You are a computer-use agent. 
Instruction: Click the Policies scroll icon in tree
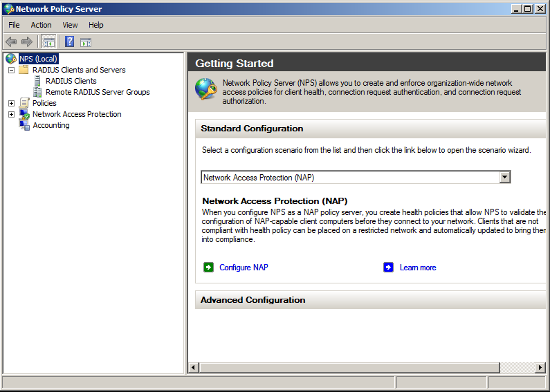pyautogui.click(x=24, y=103)
